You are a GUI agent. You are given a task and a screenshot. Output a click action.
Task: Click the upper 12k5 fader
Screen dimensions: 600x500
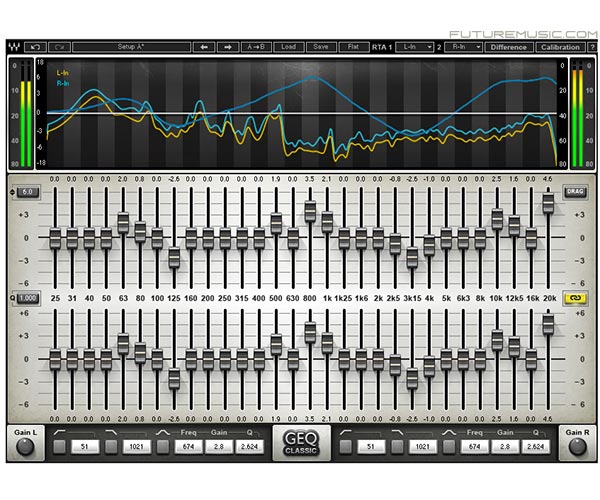click(514, 226)
